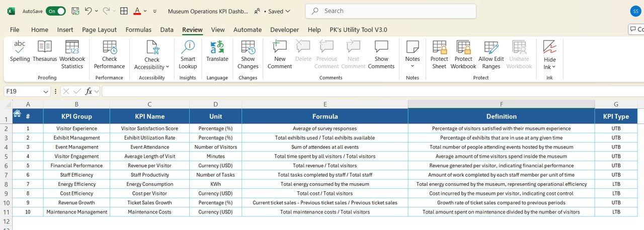
Task: Open the Thesaurus pane
Action: tap(45, 52)
